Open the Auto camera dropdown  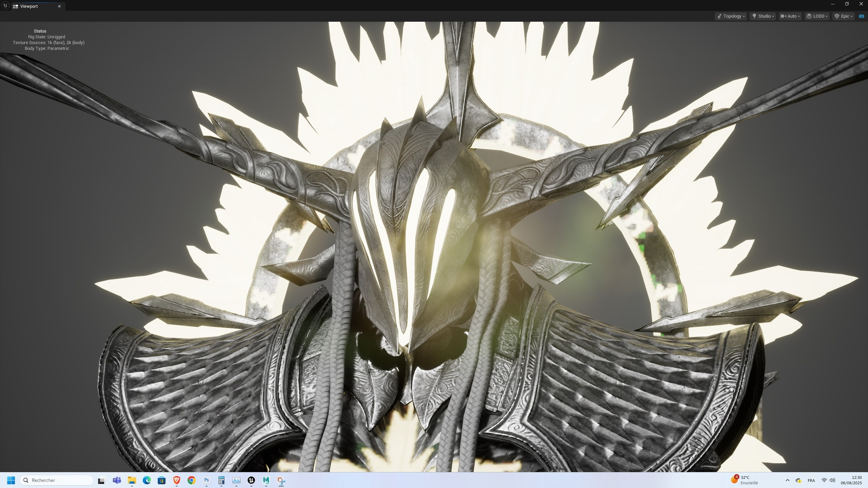(790, 16)
